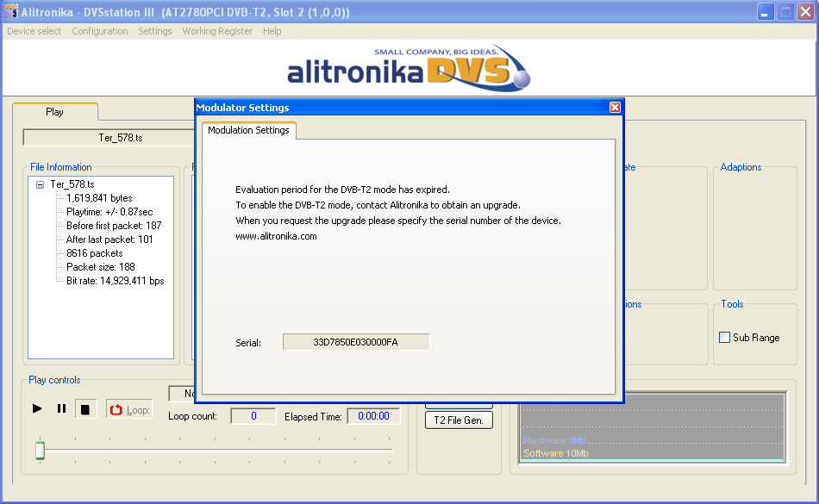Select the Packet size: 188 row
Image resolution: width=819 pixels, height=504 pixels.
tap(101, 267)
